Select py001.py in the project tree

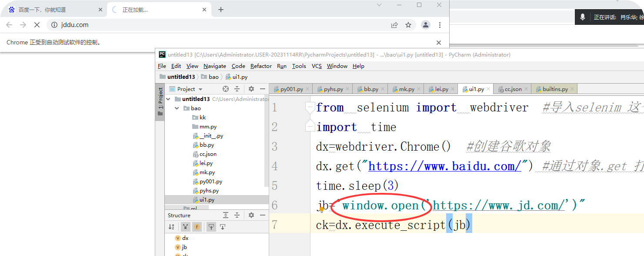click(x=207, y=182)
